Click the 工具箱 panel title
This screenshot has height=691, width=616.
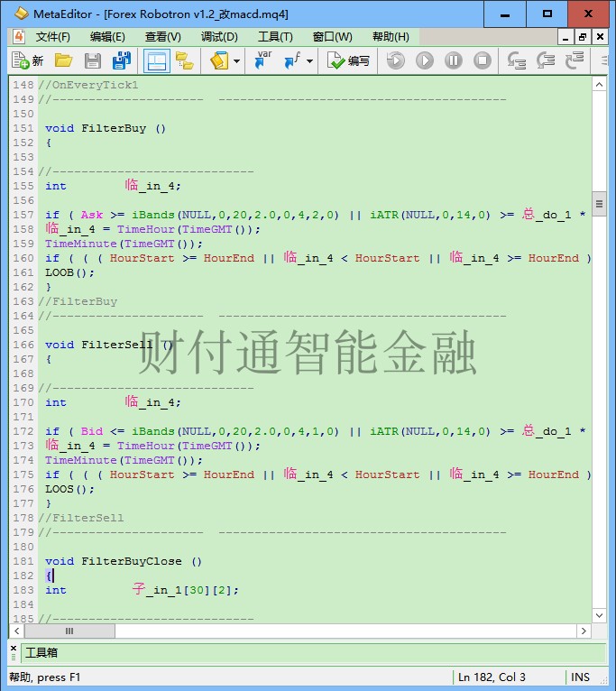[x=41, y=652]
